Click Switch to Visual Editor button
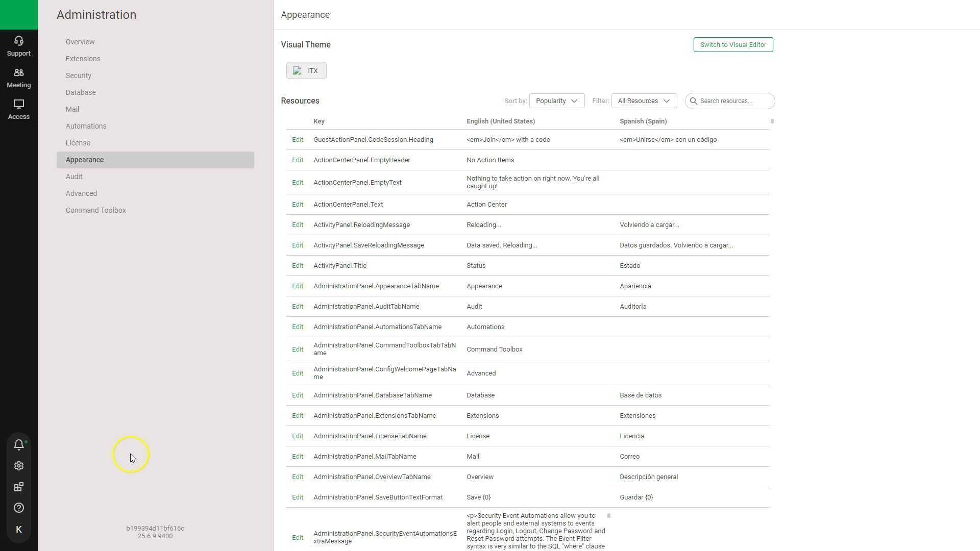The height and width of the screenshot is (551, 980). [x=733, y=45]
